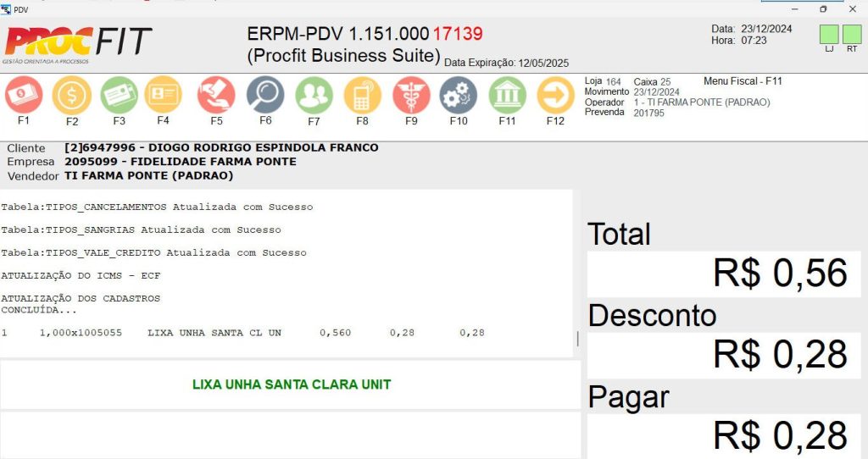Click the TIPOS_VALE_CREDITO log line
This screenshot has height=459, width=868.
(154, 252)
